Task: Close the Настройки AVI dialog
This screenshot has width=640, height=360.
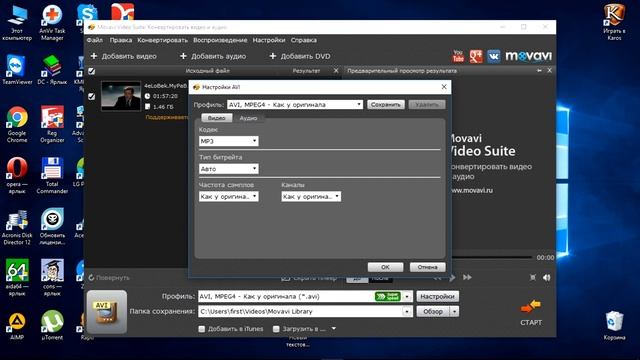Action: click(x=444, y=87)
